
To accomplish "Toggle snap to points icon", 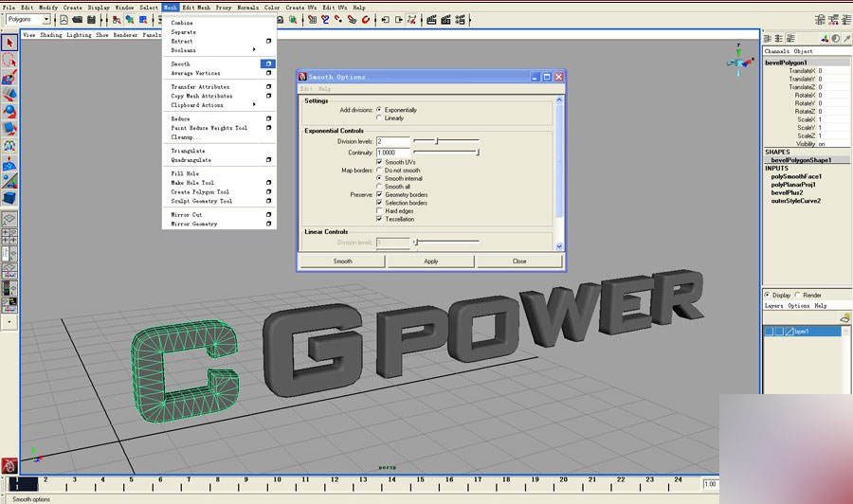I will click(x=338, y=20).
